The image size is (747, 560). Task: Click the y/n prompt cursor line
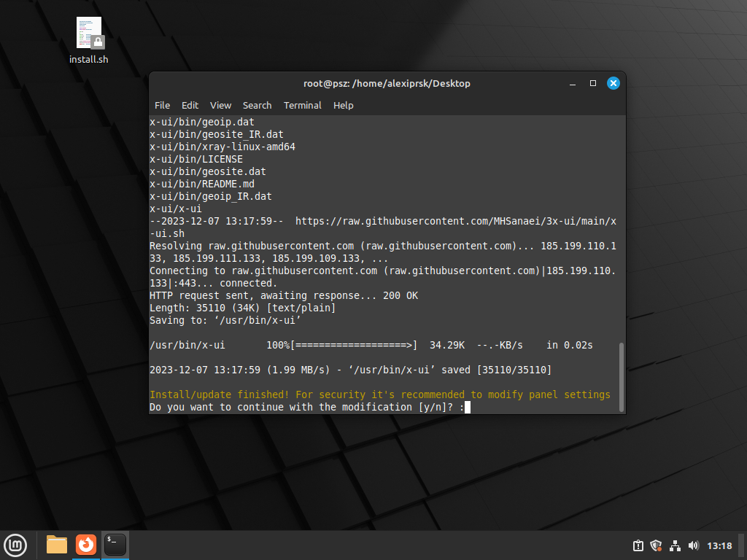[x=309, y=407]
